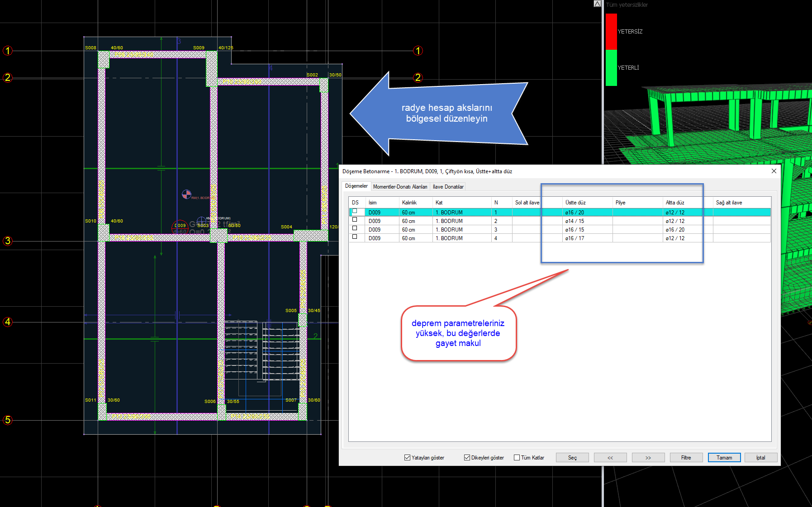Switch to the Döşemeler tab
Screen dimensions: 812x507
[356, 186]
